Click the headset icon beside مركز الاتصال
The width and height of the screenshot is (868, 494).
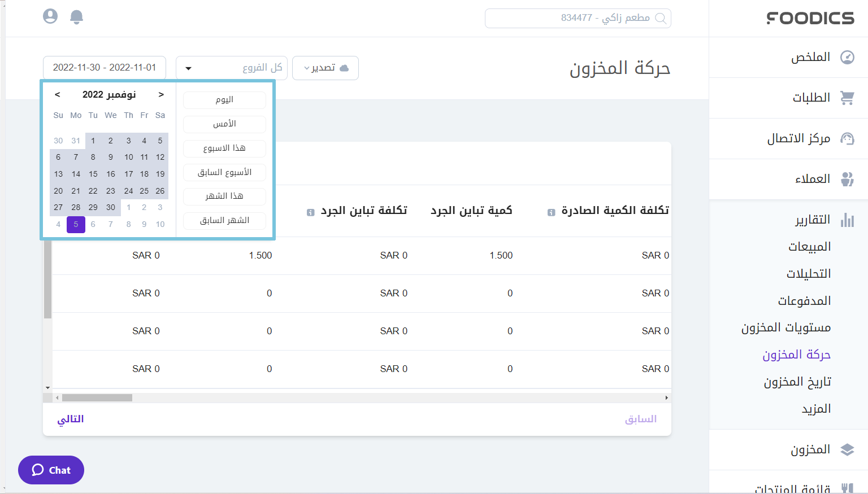click(847, 138)
